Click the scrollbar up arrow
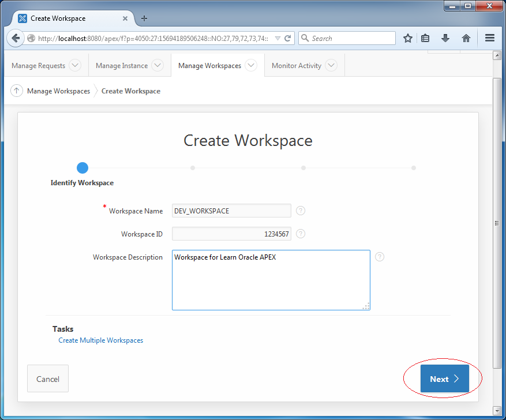Viewport: 506px width, 420px height. (x=497, y=55)
